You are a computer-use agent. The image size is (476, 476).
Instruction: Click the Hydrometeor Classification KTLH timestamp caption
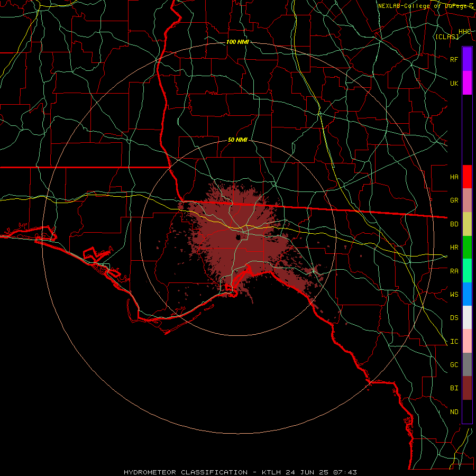[241, 472]
